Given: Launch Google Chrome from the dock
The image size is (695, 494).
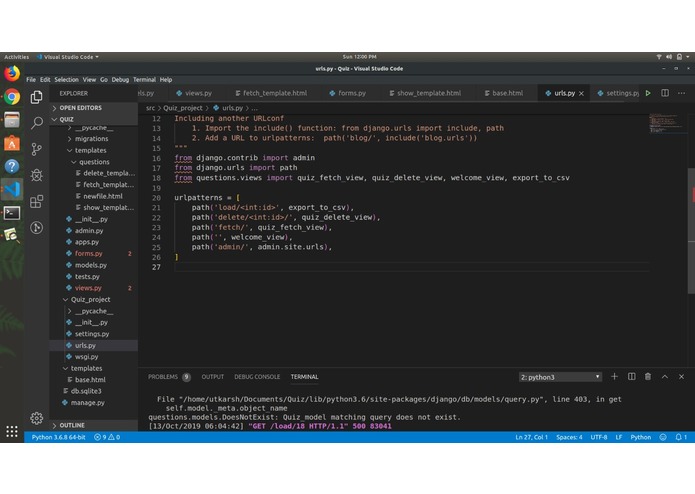Looking at the screenshot, I should point(12,97).
